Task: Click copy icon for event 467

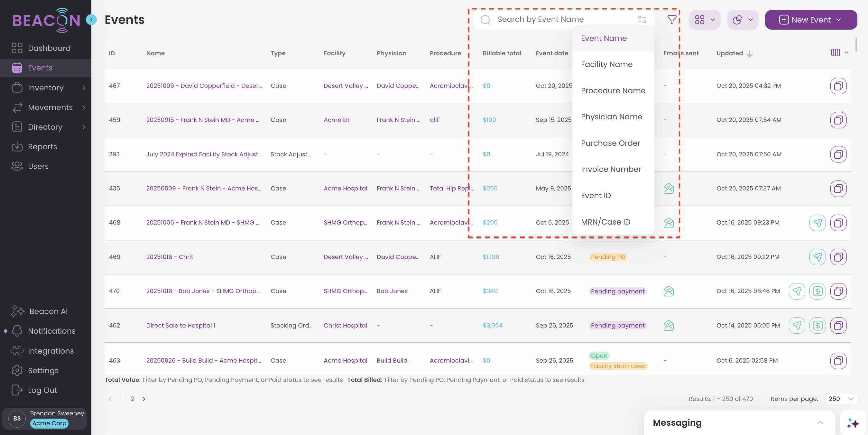Action: pyautogui.click(x=838, y=86)
